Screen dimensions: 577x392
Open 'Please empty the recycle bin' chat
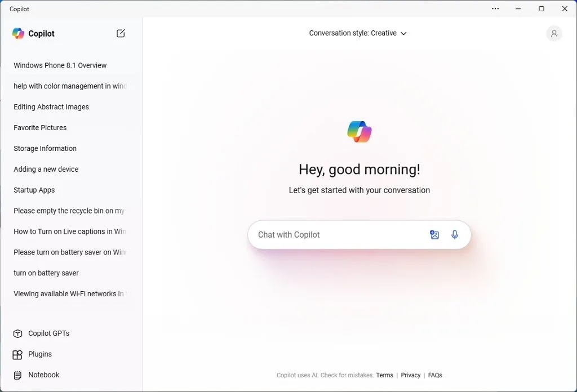[69, 211]
